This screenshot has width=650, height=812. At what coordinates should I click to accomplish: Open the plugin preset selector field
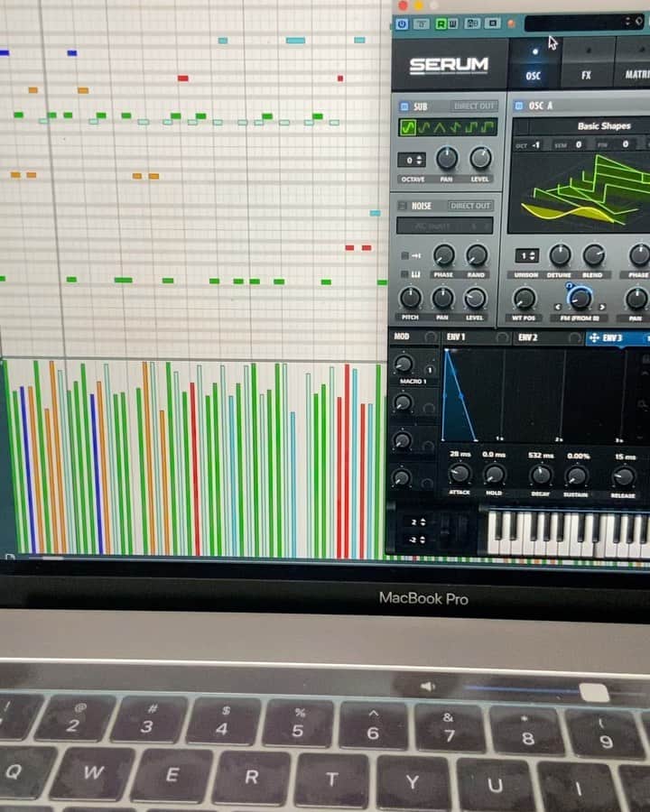584,23
